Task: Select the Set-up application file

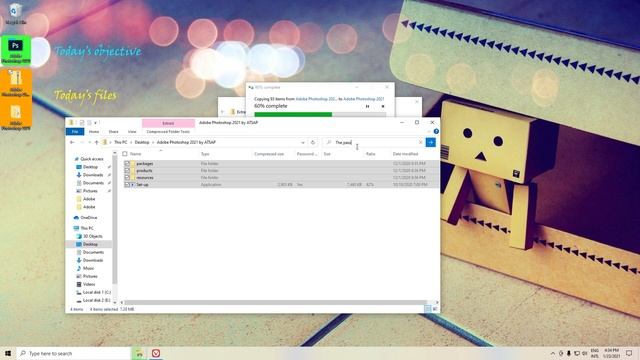Action: (142, 184)
